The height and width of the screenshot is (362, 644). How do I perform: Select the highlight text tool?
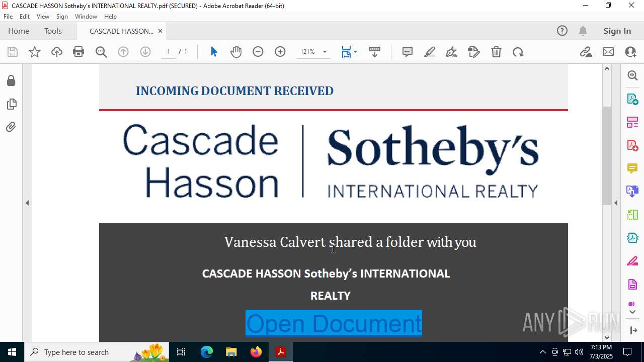[x=430, y=52]
